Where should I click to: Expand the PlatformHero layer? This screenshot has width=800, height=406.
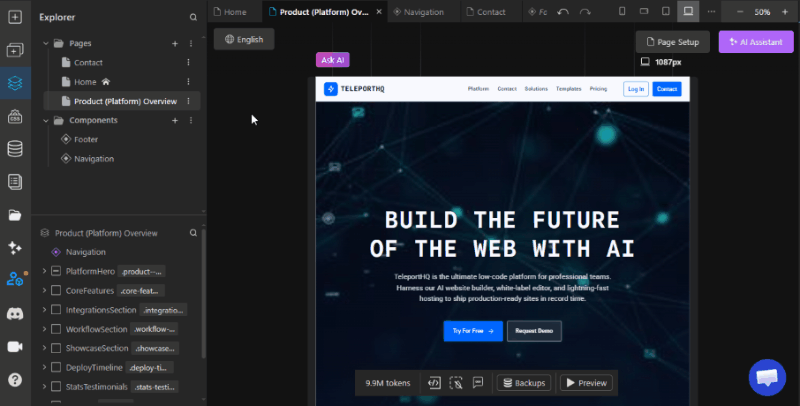click(x=44, y=271)
